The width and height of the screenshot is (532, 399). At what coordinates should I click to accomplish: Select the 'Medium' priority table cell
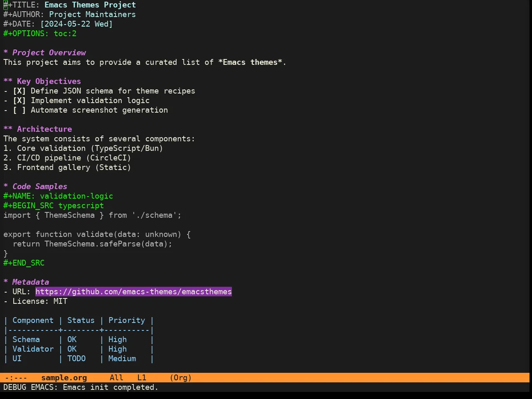coord(122,359)
